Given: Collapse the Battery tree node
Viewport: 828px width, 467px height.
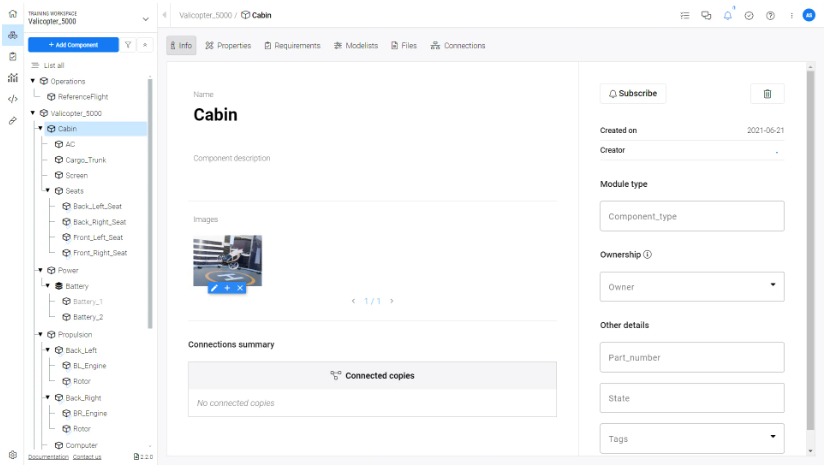Looking at the screenshot, I should click(x=48, y=285).
